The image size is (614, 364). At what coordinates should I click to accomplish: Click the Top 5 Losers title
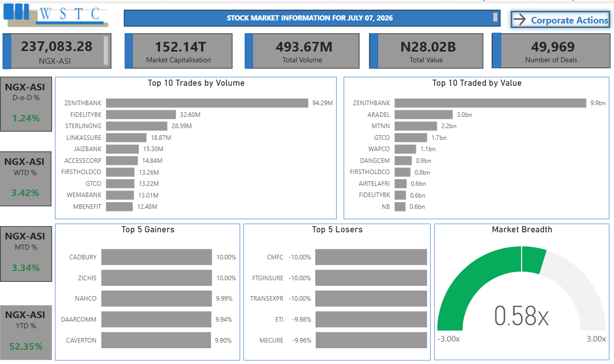coord(337,230)
